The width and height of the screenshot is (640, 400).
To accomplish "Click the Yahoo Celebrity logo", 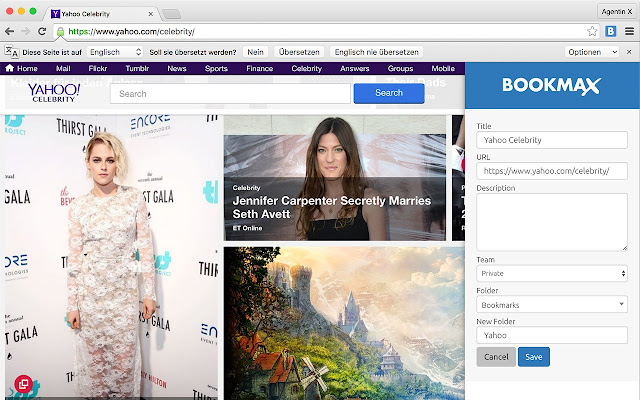I will (53, 93).
